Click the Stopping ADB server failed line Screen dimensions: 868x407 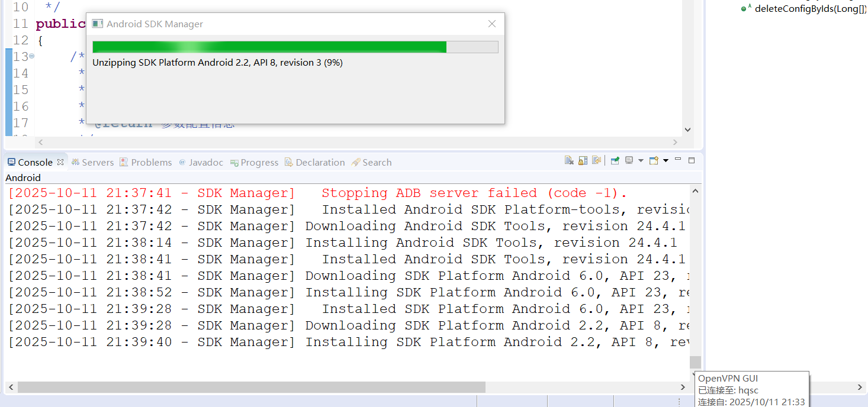click(317, 193)
